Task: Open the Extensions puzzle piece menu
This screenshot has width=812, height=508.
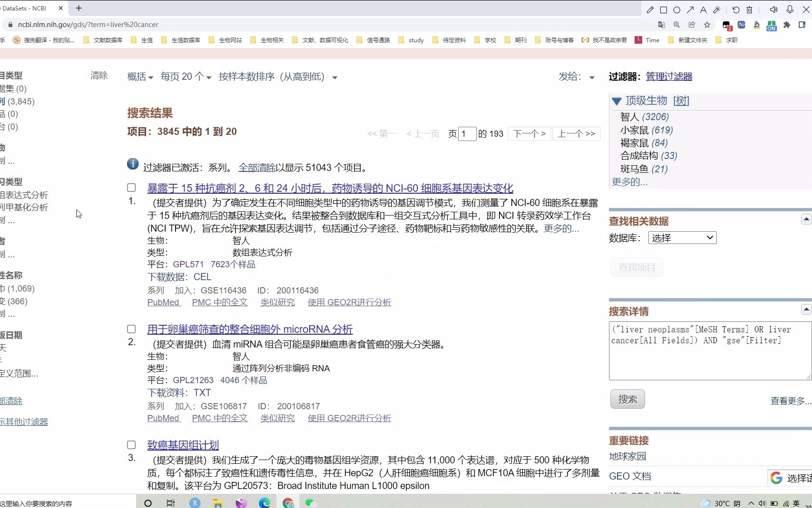Action: tap(787, 25)
